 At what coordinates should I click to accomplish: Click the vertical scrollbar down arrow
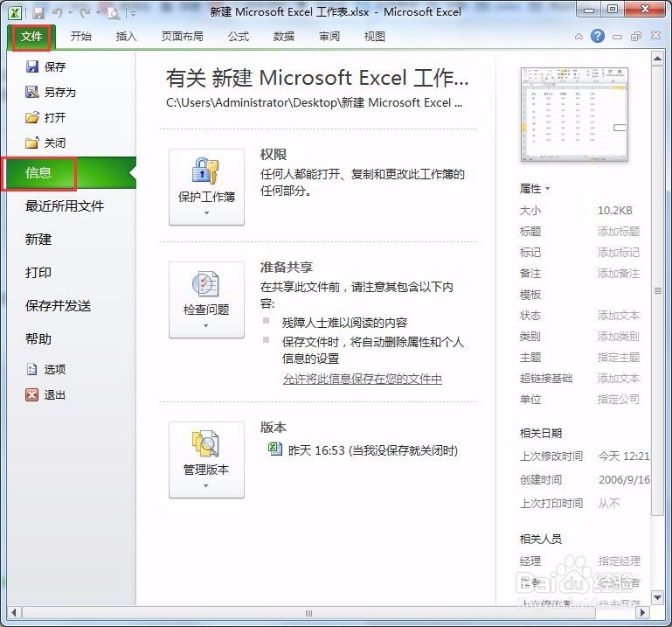tap(657, 597)
